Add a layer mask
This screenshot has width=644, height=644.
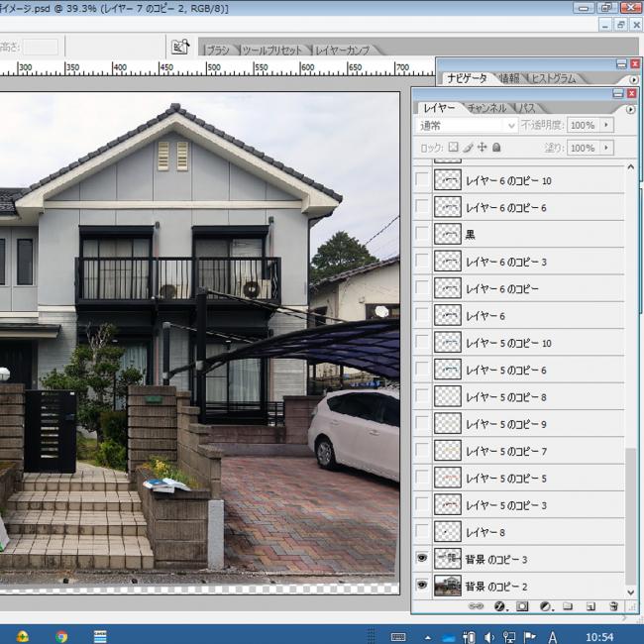(x=522, y=605)
